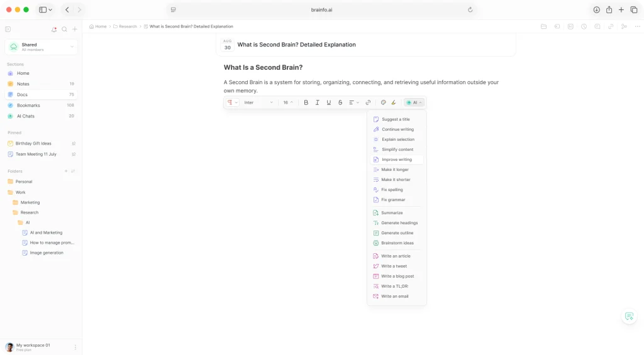The image size is (644, 355).
Task: Go to Home section in sidebar
Action: [x=41, y=73]
